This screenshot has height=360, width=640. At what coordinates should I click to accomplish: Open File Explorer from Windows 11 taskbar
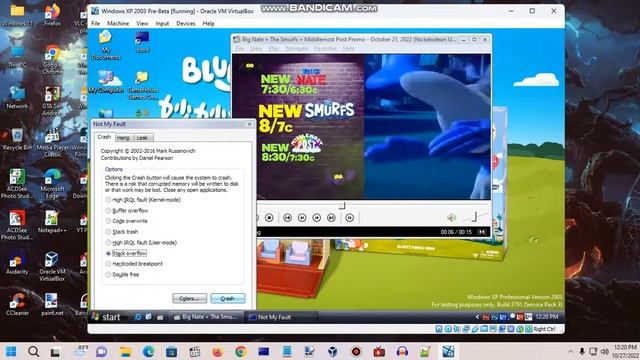pyautogui.click(x=125, y=351)
